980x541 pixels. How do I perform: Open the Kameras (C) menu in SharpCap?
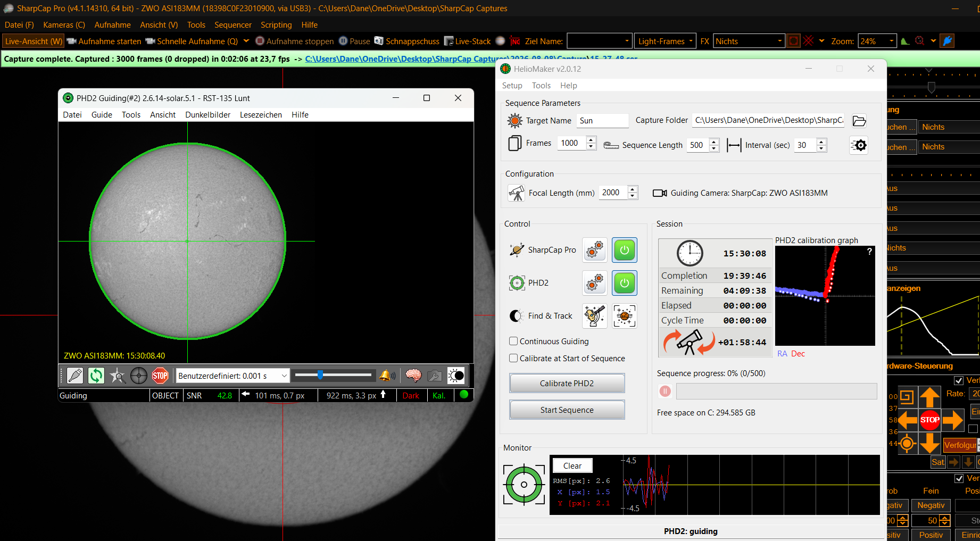coord(64,25)
